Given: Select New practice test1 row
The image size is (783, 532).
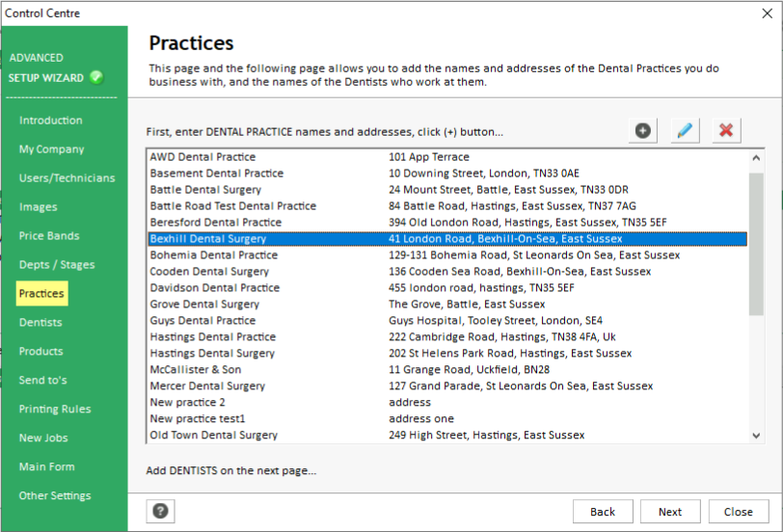Looking at the screenshot, I should coord(448,418).
